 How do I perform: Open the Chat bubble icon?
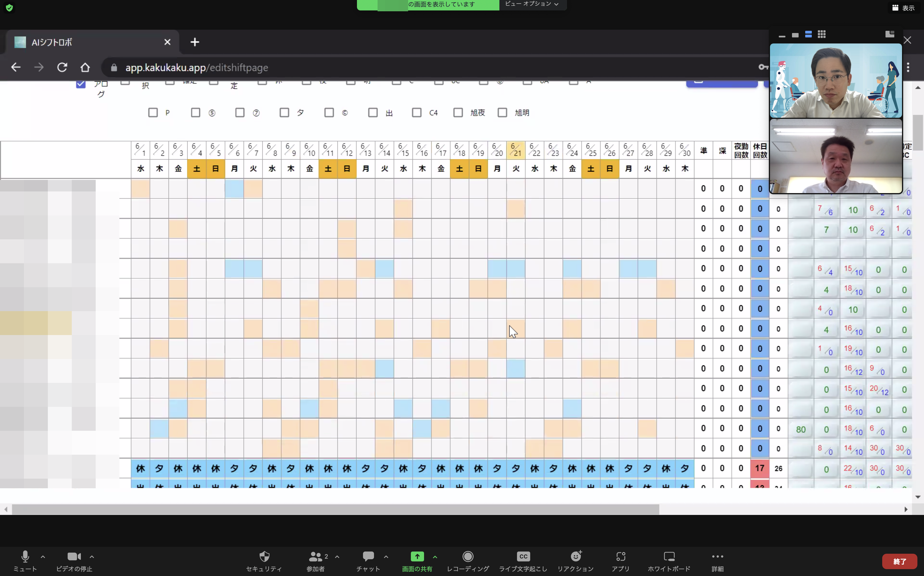click(368, 556)
